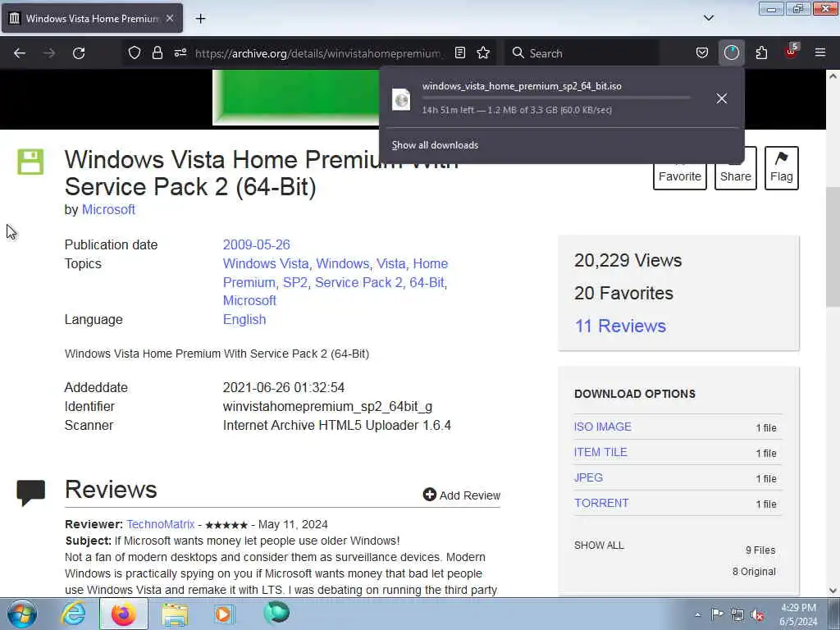The height and width of the screenshot is (630, 840).
Task: Open the English language link
Action: (244, 319)
